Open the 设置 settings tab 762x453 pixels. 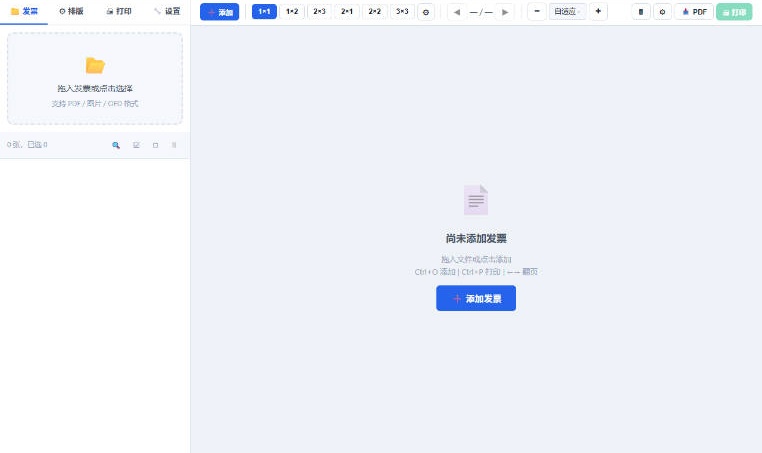click(166, 11)
